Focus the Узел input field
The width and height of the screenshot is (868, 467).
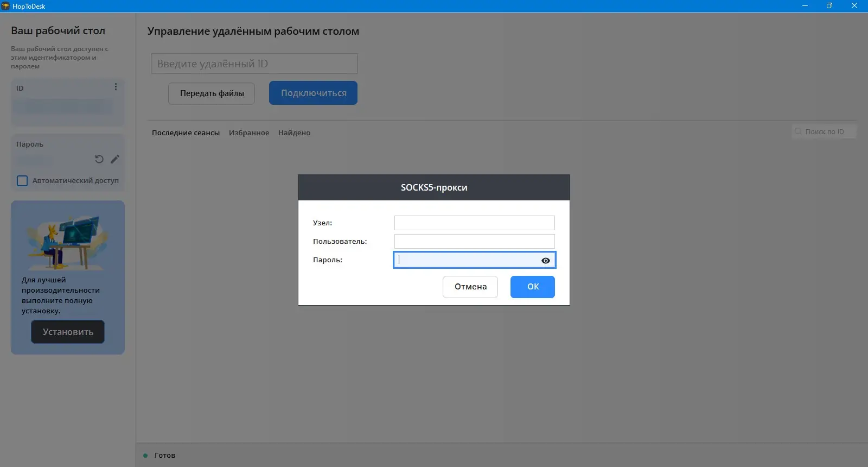[475, 223]
